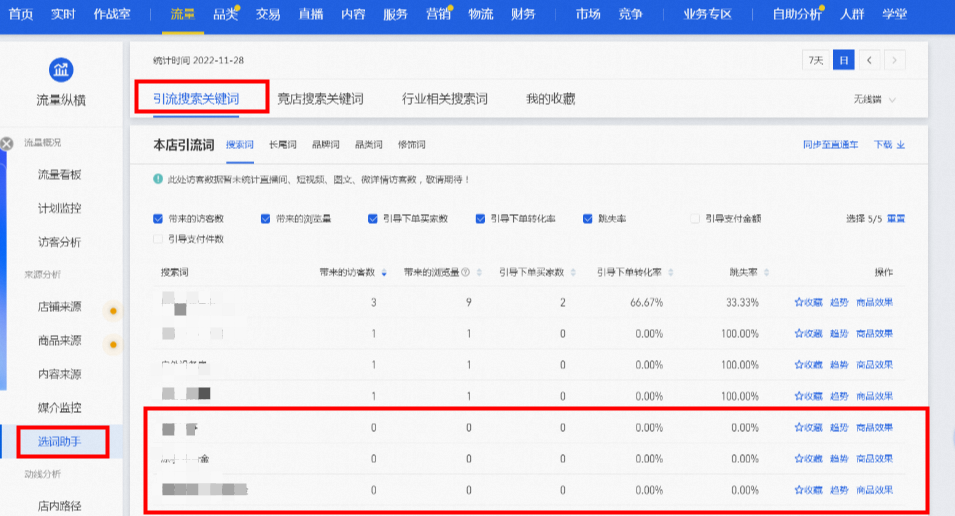Select 品牌词 sub-tab
Screen dimensions: 955x516
coord(326,145)
